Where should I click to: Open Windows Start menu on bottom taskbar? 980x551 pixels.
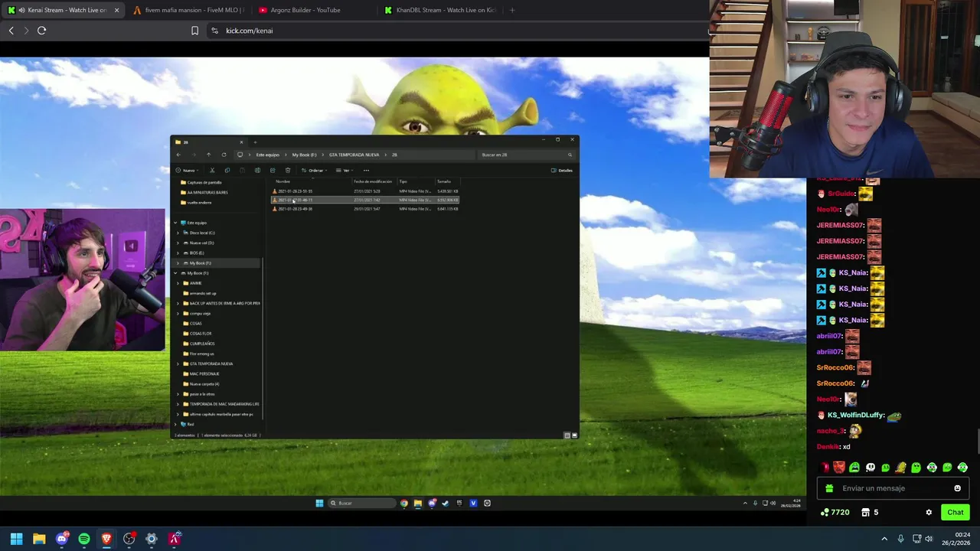click(16, 539)
